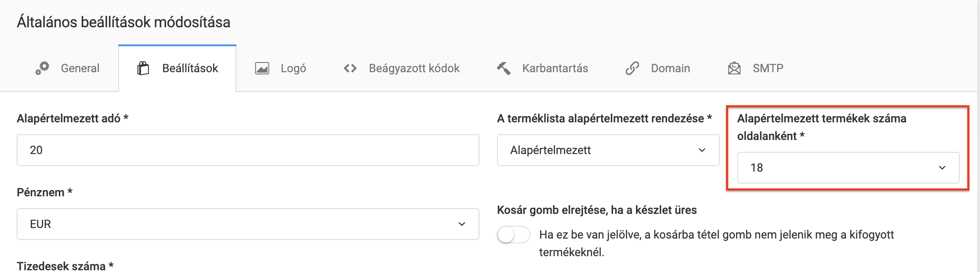Viewport: 980px width, 272px height.
Task: Switch to the Karbantartás tab
Action: tap(555, 68)
